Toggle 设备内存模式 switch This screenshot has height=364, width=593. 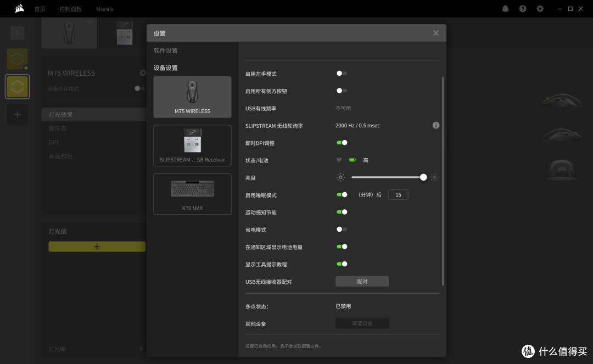[x=139, y=88]
